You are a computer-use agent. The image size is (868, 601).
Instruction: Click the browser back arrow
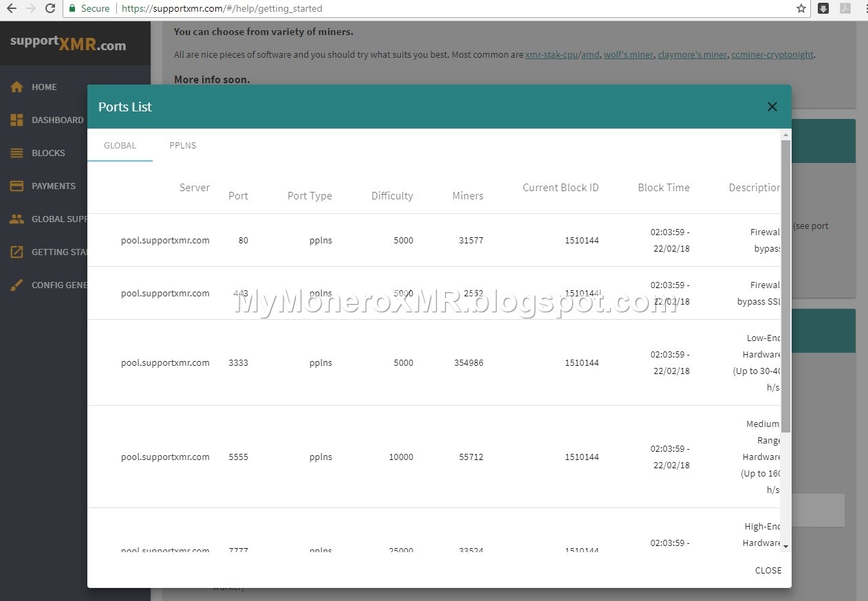point(11,9)
